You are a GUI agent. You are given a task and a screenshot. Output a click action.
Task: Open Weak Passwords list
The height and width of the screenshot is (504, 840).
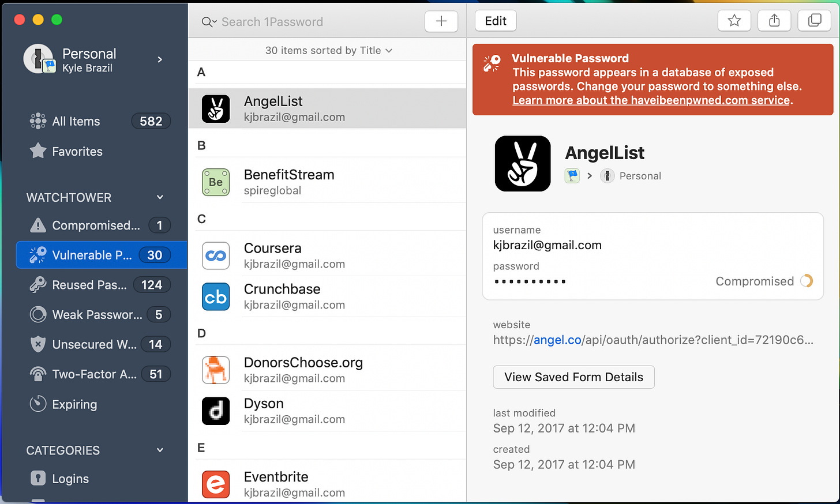point(99,315)
